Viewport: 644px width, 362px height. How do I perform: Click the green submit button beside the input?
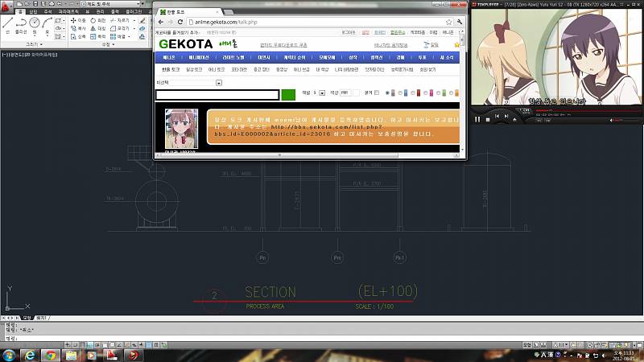point(288,94)
